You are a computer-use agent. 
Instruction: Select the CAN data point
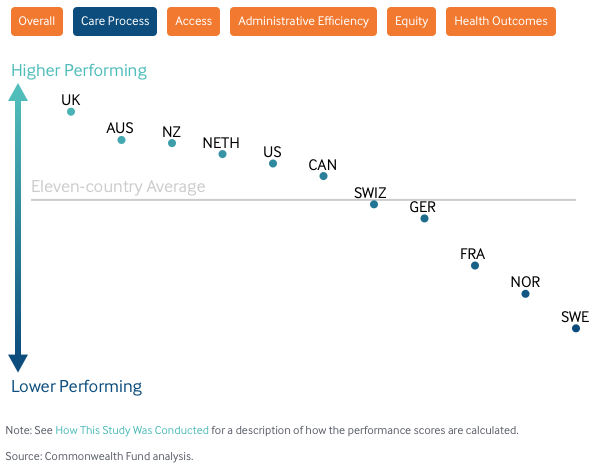323,176
